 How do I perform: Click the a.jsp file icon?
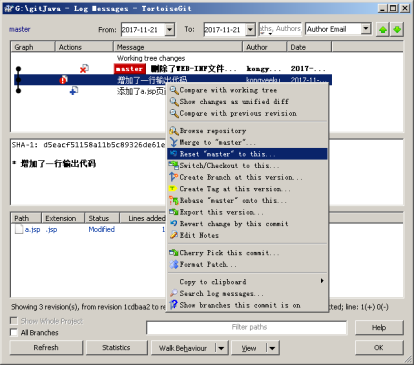[19, 229]
